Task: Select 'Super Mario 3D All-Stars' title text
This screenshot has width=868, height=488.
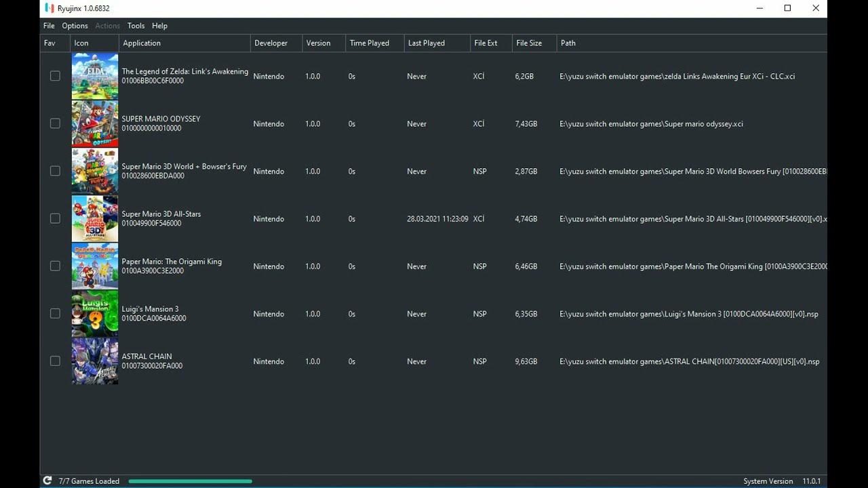Action: (161, 213)
